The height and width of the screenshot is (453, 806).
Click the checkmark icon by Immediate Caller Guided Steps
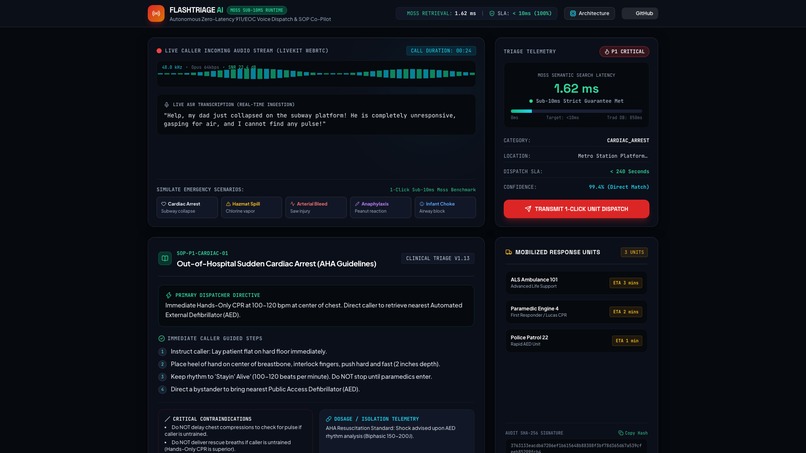point(161,338)
